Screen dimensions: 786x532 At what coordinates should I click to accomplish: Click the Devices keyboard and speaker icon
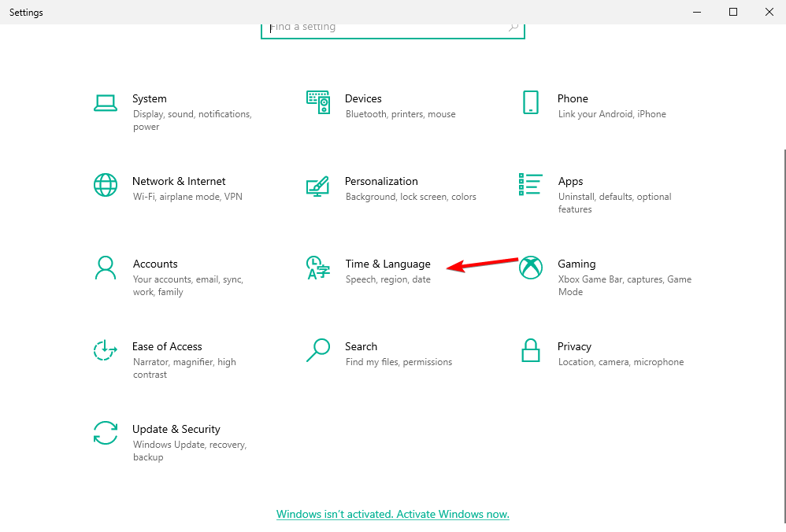click(318, 102)
